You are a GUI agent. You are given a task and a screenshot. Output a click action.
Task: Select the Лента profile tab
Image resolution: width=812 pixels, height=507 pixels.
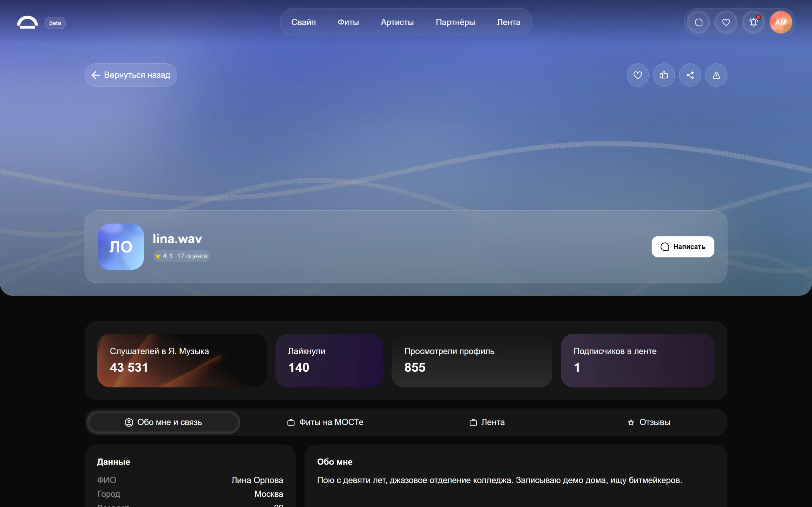487,422
